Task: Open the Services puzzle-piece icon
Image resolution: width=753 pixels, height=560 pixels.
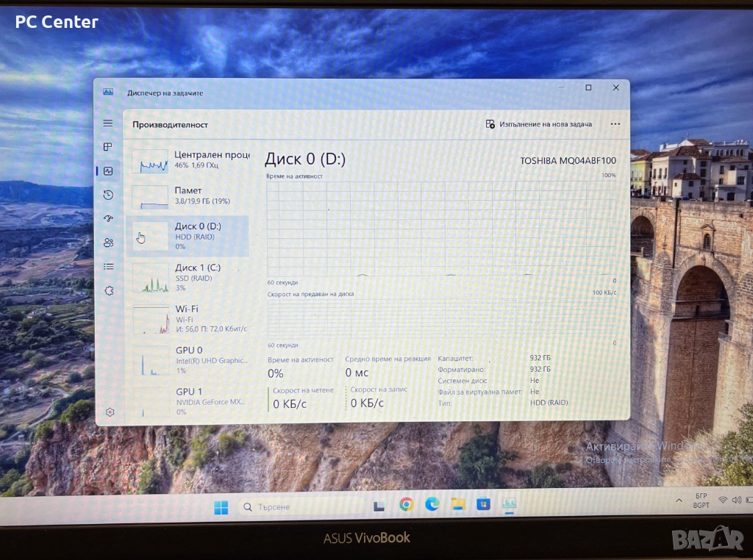Action: click(109, 290)
